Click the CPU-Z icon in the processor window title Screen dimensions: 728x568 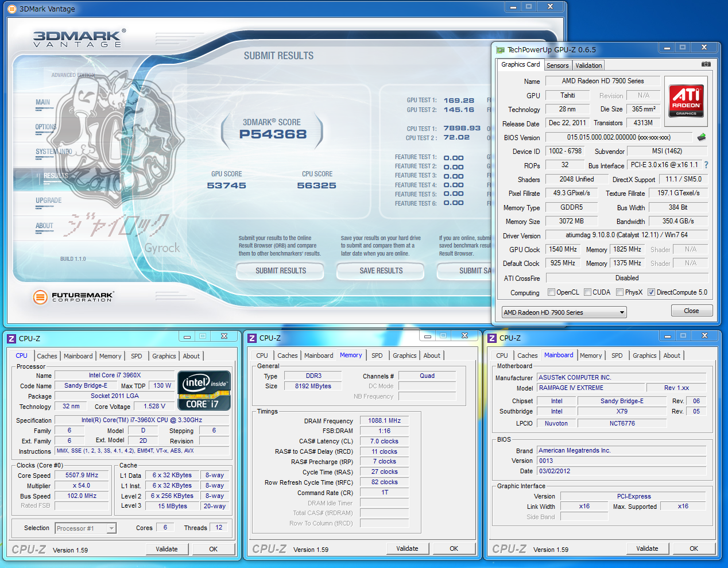[11, 339]
